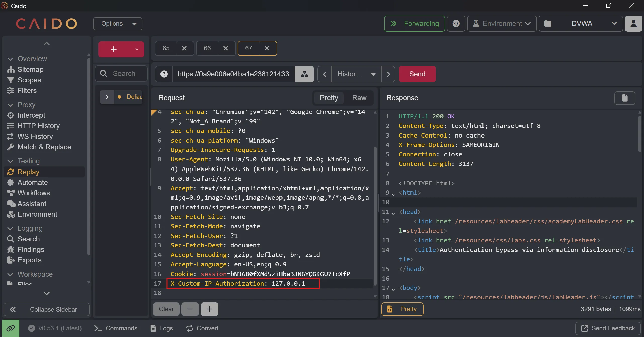Click the response pane vertical scrollbar
Viewport: 644px width, 337px height.
pyautogui.click(x=640, y=133)
